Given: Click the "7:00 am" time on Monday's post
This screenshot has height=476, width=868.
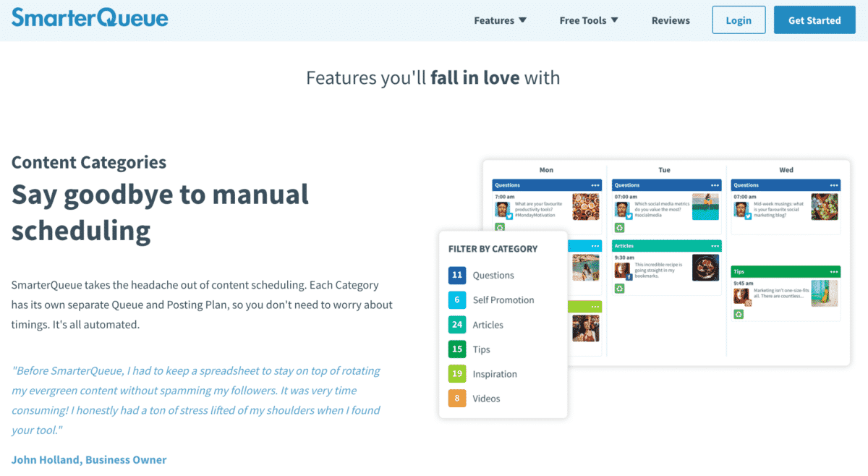Looking at the screenshot, I should click(505, 196).
